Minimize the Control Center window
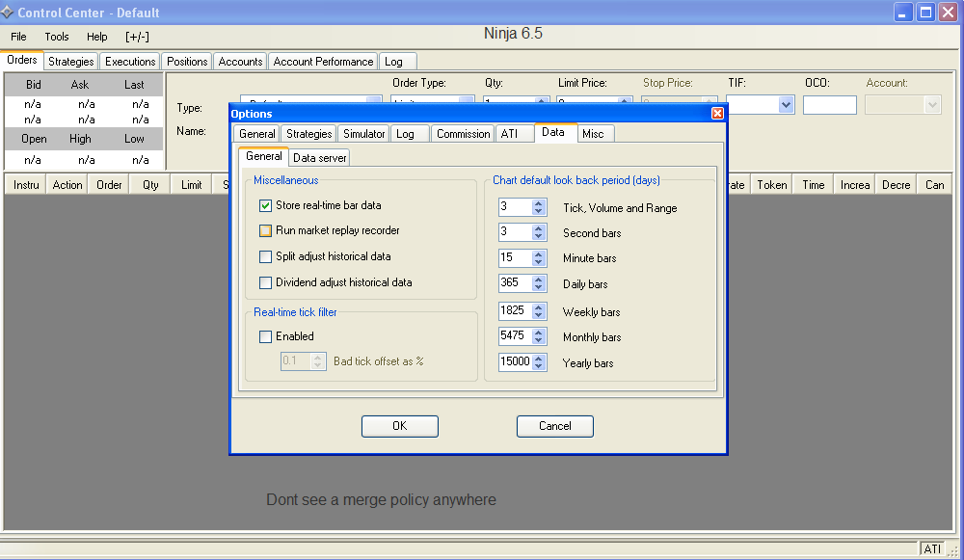Viewport: 964px width, 560px height. pyautogui.click(x=902, y=13)
